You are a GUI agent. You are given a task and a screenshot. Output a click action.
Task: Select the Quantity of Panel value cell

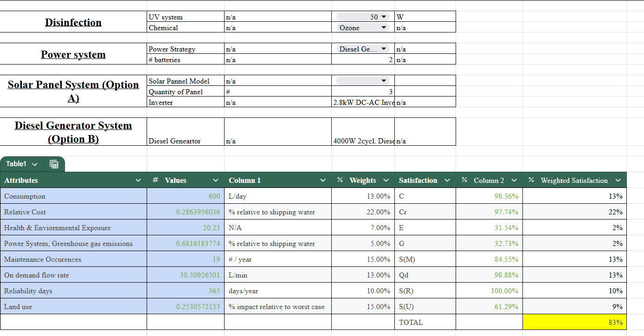pos(363,91)
